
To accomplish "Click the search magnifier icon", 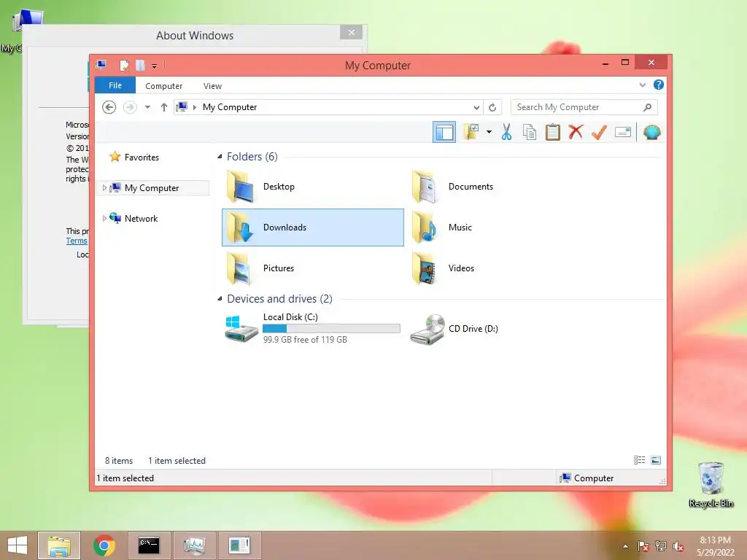I will tap(647, 107).
